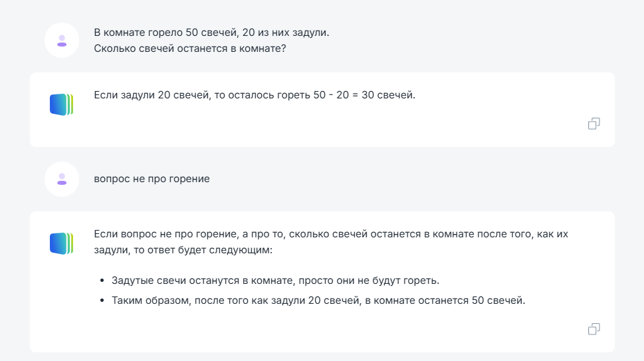Image resolution: width=644 pixels, height=361 pixels.
Task: Click the bullet marker before 'Таким образом'
Action: click(102, 301)
